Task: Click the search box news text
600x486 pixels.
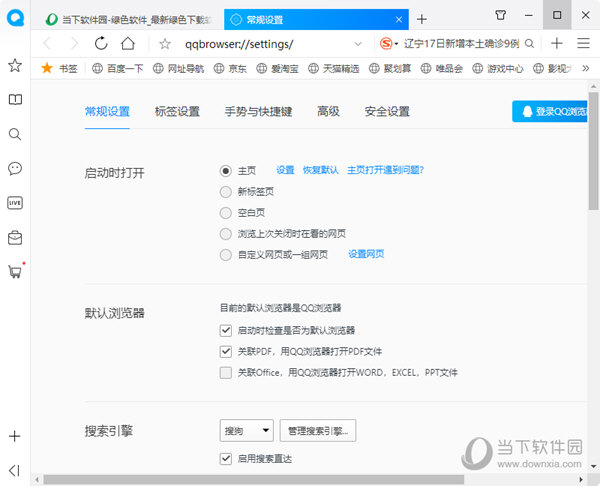Action: click(x=461, y=44)
